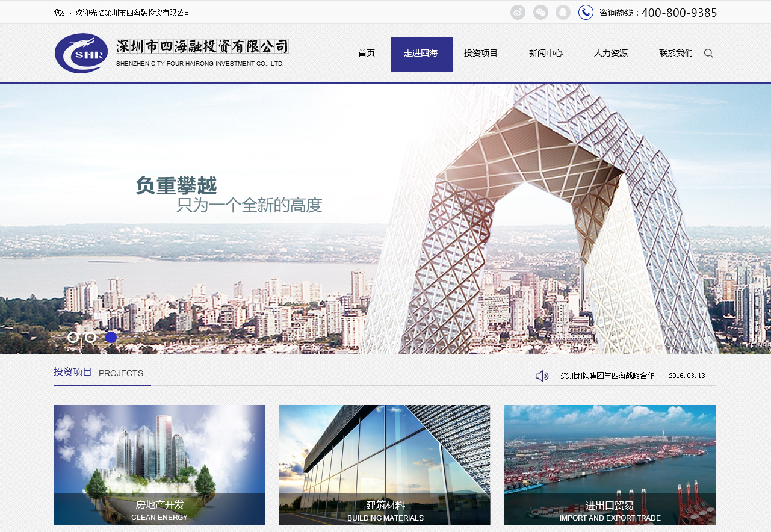Image resolution: width=771 pixels, height=532 pixels.
Task: Click 联系我们 in navigation
Action: click(676, 54)
